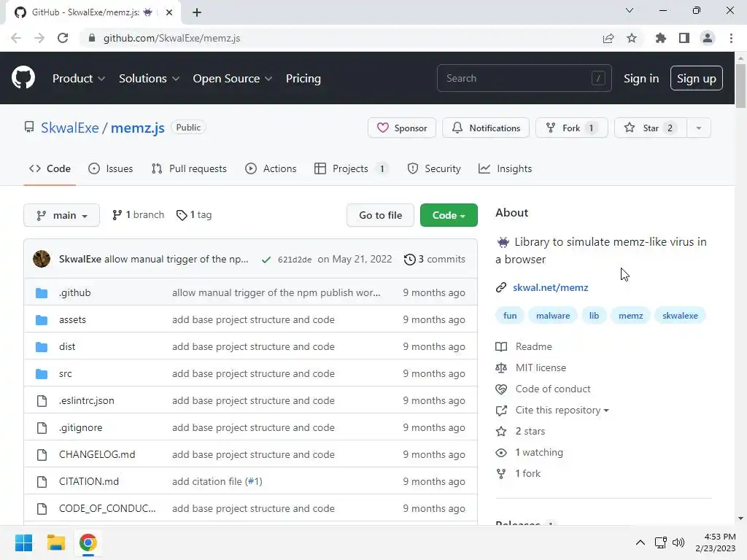Expand the Product menu

pos(79,78)
